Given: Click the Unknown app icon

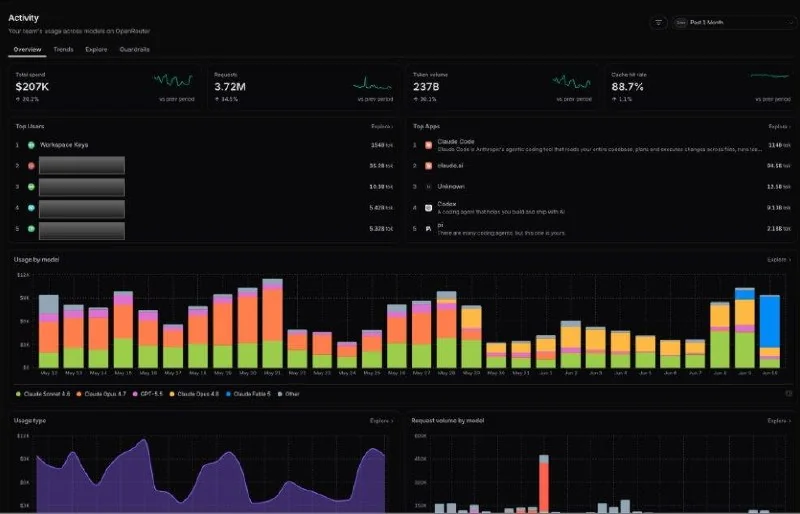Looking at the screenshot, I should 429,187.
